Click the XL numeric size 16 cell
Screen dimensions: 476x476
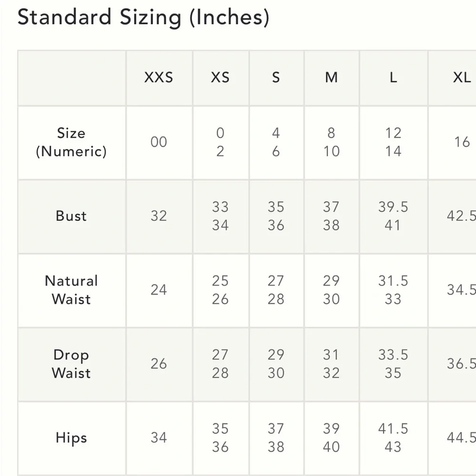[x=461, y=142]
